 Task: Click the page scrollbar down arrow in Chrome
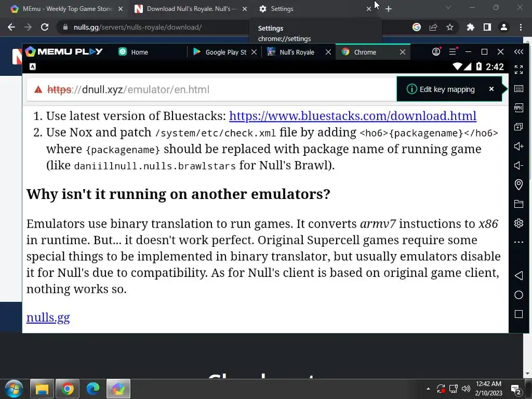click(x=528, y=374)
